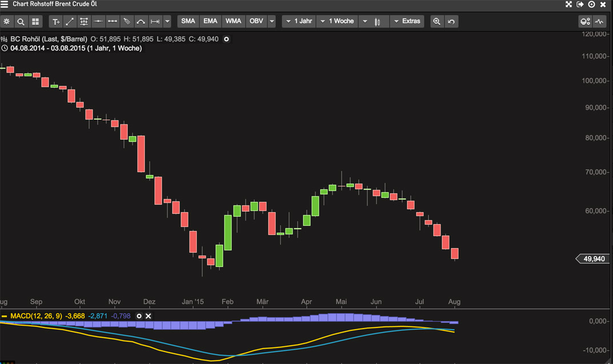Select the horizontal measure distance tool
The image size is (613, 364).
pos(155,22)
